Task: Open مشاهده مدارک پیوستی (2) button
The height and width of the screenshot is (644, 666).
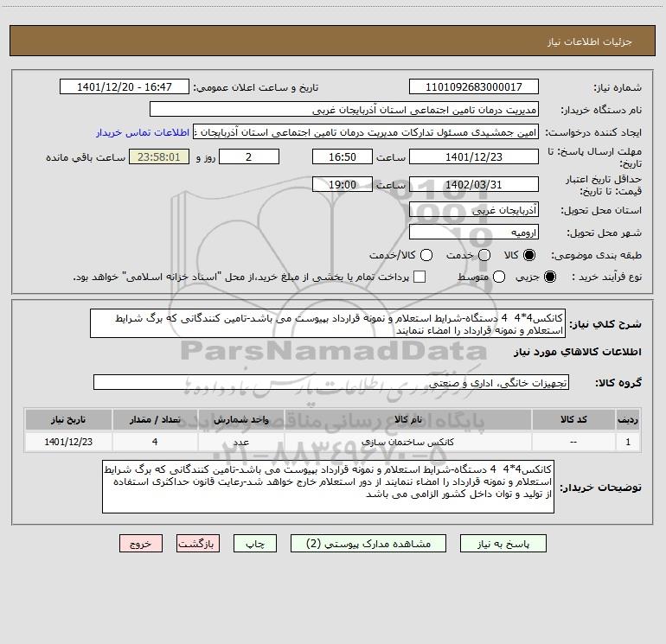Action: tap(368, 544)
